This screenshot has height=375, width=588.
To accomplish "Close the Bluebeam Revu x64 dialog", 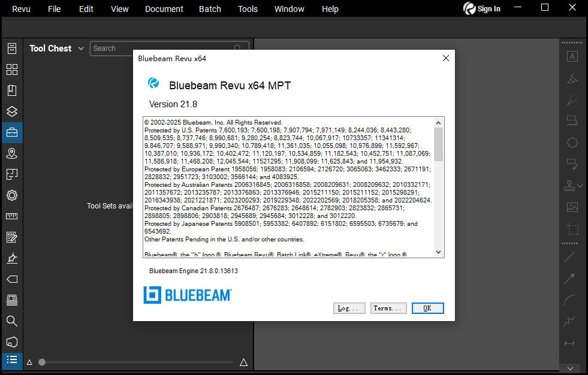I will (x=446, y=58).
